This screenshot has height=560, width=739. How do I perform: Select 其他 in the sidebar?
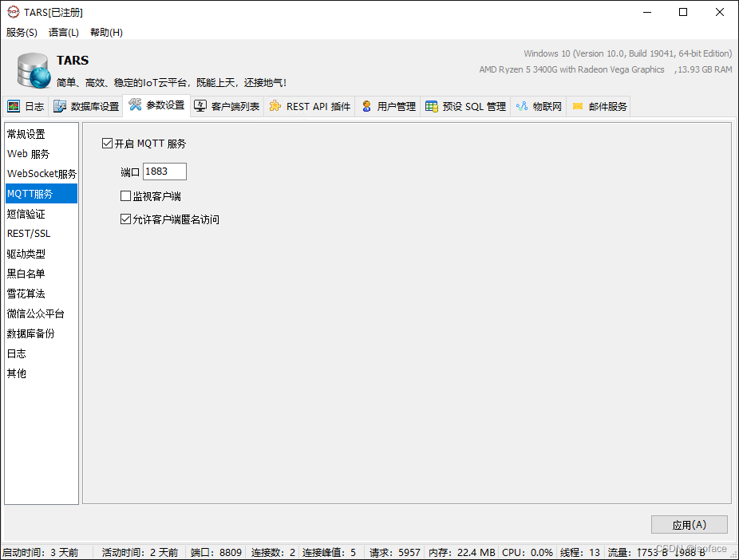(x=41, y=373)
